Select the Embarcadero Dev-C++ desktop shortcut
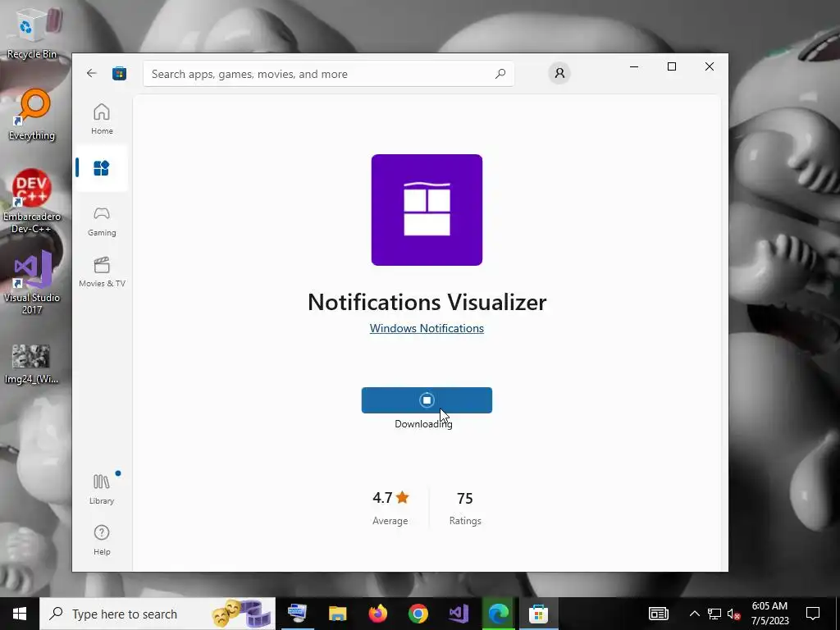 (32, 202)
